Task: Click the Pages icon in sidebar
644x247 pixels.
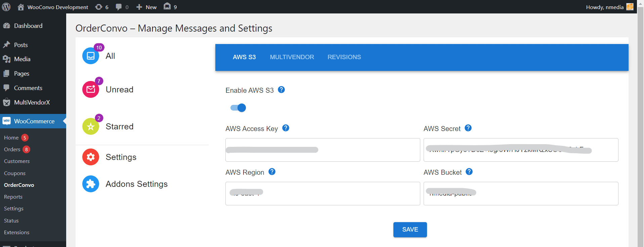Action: [x=6, y=74]
